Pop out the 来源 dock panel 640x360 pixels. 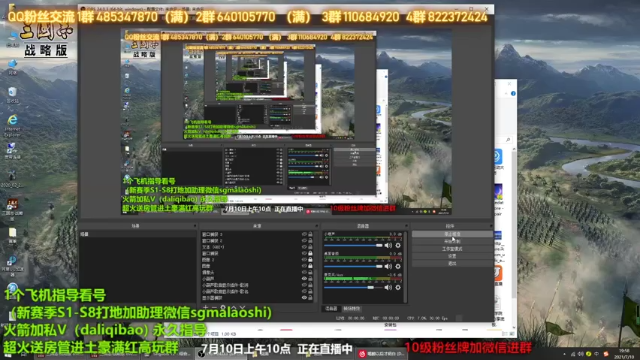(316, 226)
